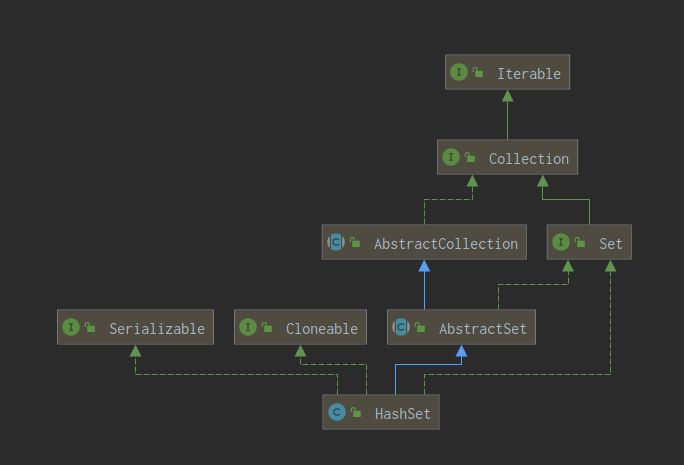This screenshot has width=684, height=465.
Task: Select the Serializable node label
Action: (156, 328)
